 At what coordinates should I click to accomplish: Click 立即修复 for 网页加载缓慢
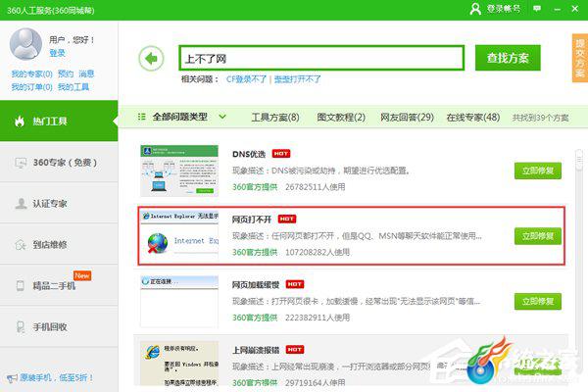[538, 301]
